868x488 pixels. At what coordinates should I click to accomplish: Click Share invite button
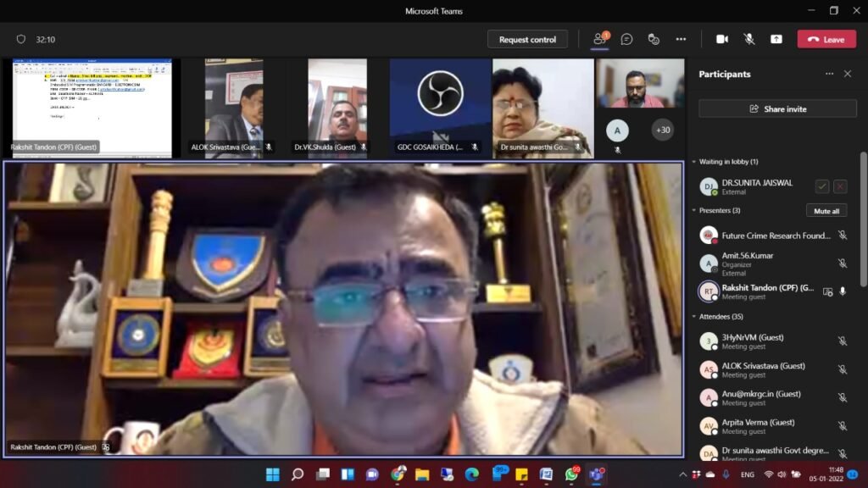[x=778, y=109]
